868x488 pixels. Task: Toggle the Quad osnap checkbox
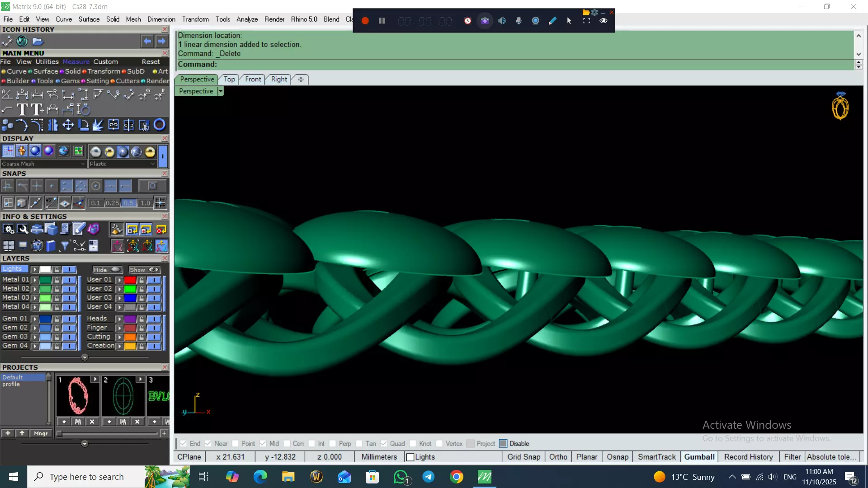384,444
